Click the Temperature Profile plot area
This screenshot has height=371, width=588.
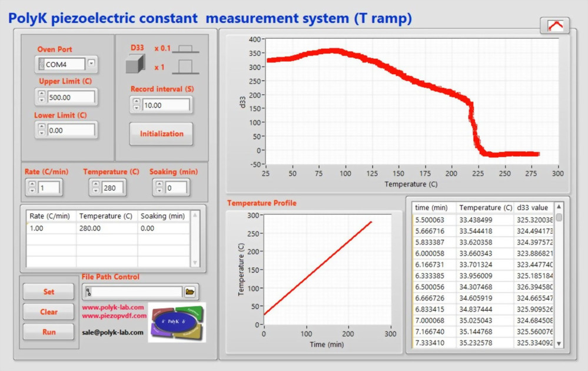(327, 270)
